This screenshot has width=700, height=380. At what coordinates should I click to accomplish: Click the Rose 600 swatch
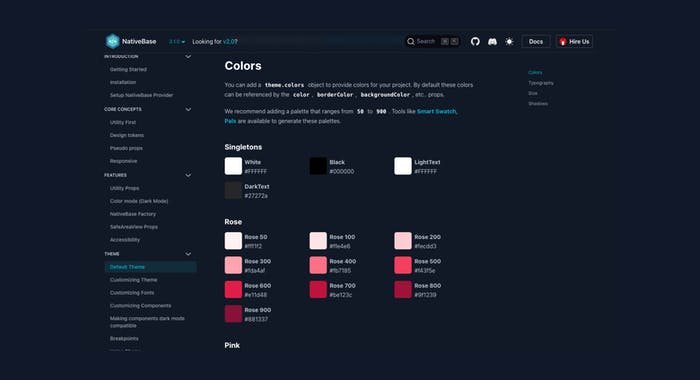click(233, 289)
